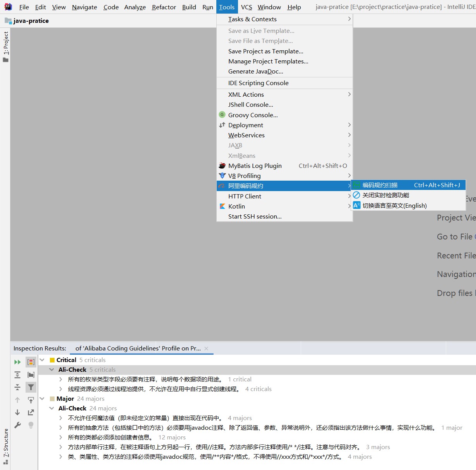Collapse the Critical severity group

pyautogui.click(x=42, y=360)
